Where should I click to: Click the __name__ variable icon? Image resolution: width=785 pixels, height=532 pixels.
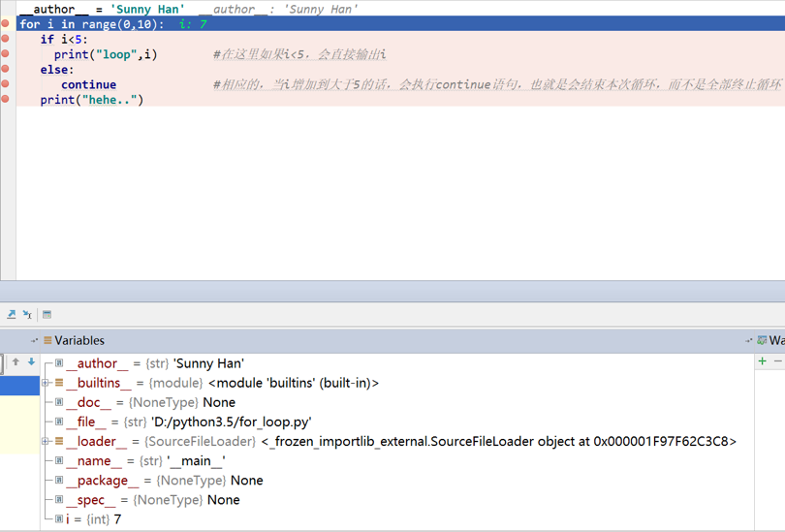click(59, 460)
